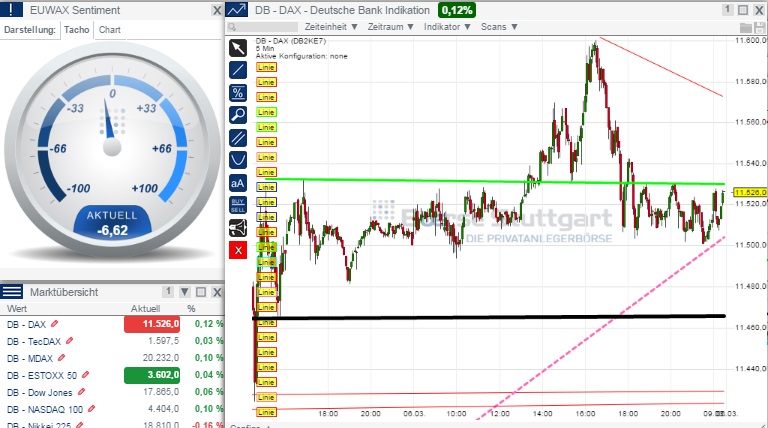
Task: Click the pencil icon next to DB - DAX
Action: pyautogui.click(x=54, y=324)
